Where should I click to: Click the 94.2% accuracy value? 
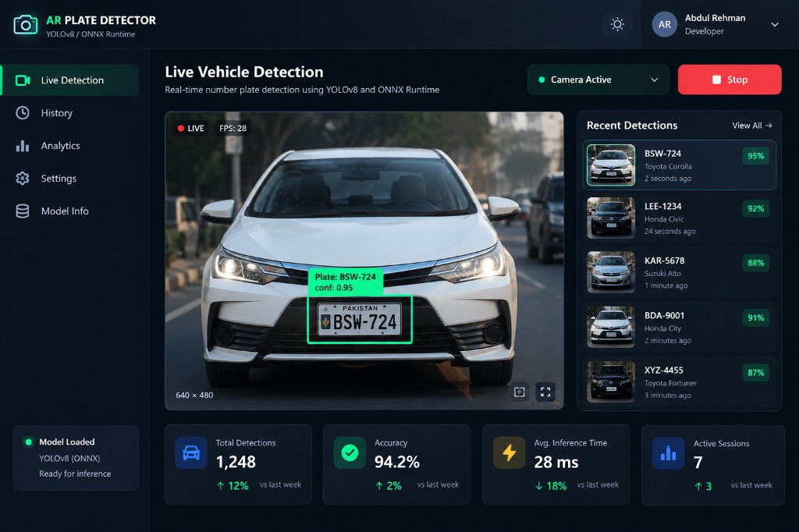[x=397, y=463]
